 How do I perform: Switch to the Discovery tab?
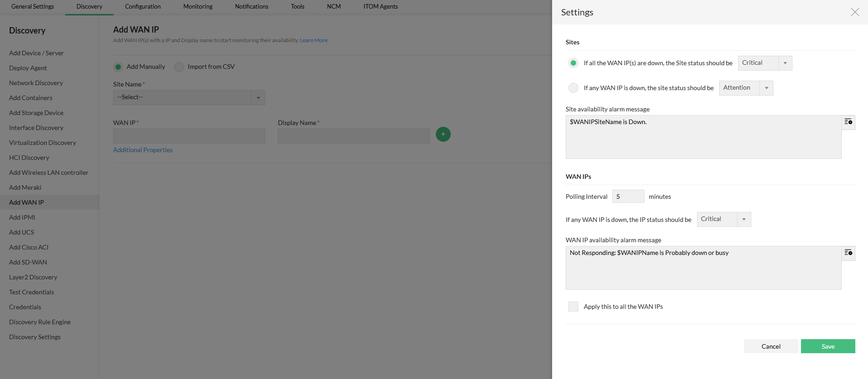89,7
